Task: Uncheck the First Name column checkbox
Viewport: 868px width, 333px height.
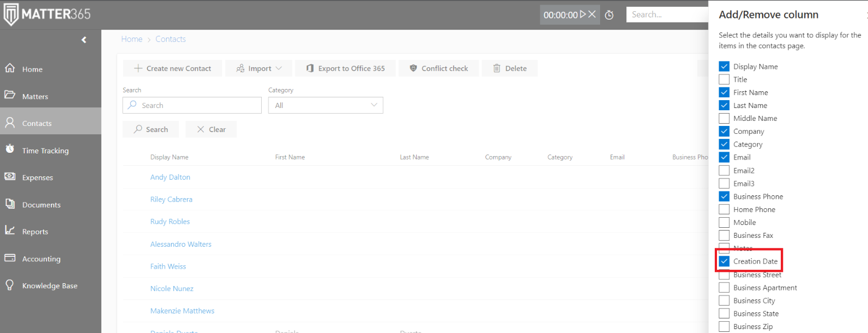Action: [724, 92]
